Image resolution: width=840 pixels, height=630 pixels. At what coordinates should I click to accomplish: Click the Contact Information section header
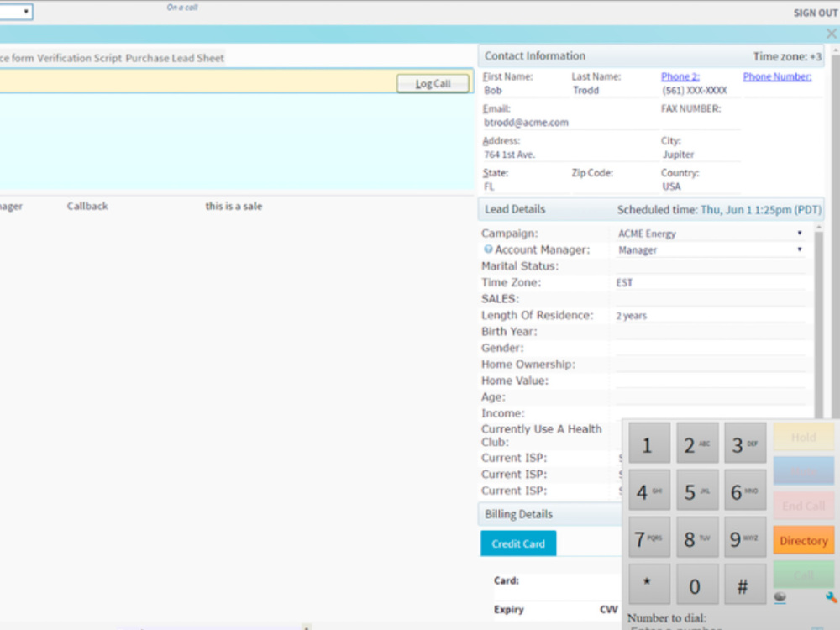[652, 55]
